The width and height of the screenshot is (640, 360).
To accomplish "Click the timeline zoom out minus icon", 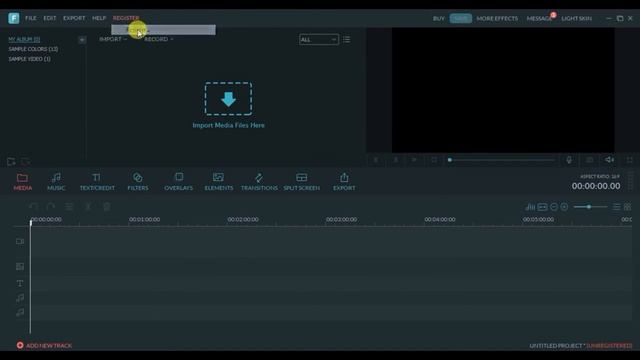I will click(x=553, y=207).
